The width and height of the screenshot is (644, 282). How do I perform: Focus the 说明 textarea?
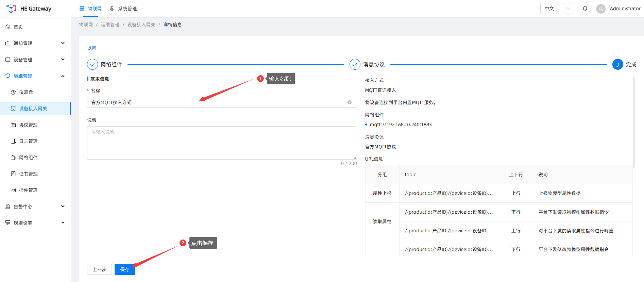(x=222, y=143)
